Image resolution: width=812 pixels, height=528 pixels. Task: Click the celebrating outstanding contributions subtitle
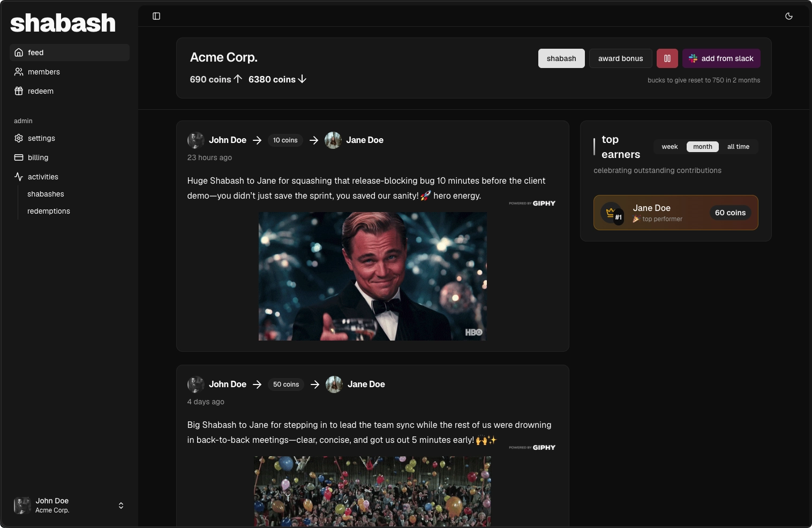point(658,170)
